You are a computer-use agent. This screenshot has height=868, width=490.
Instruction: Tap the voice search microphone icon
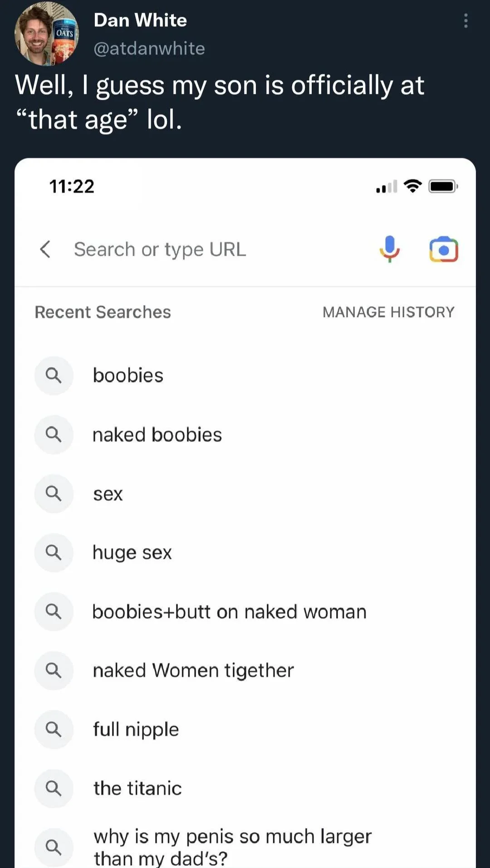[x=389, y=249]
